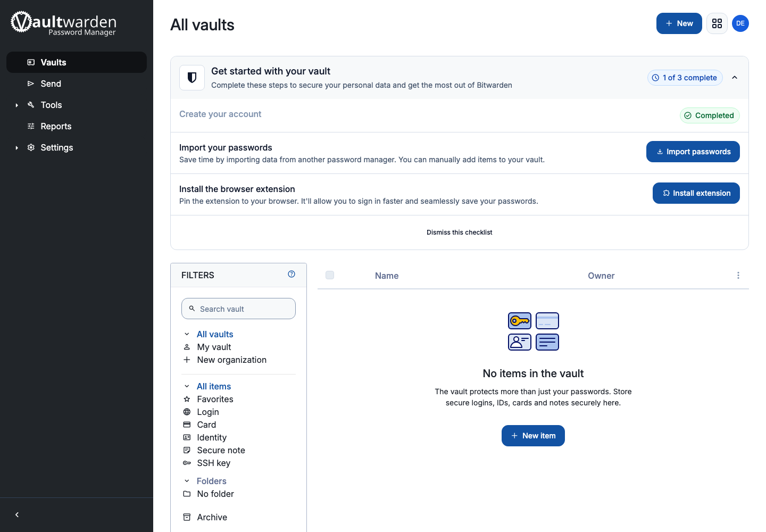Image resolution: width=766 pixels, height=532 pixels.
Task: Click the Import passwords button
Action: 693,152
